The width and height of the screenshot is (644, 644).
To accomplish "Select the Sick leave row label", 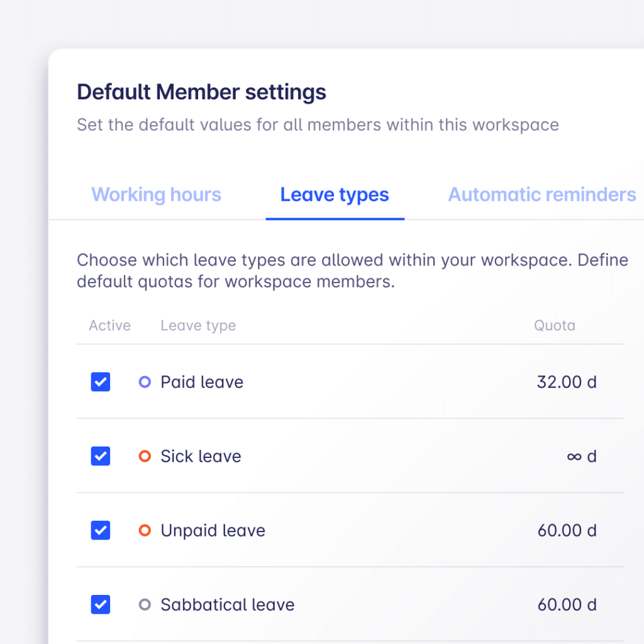I will pos(201,456).
